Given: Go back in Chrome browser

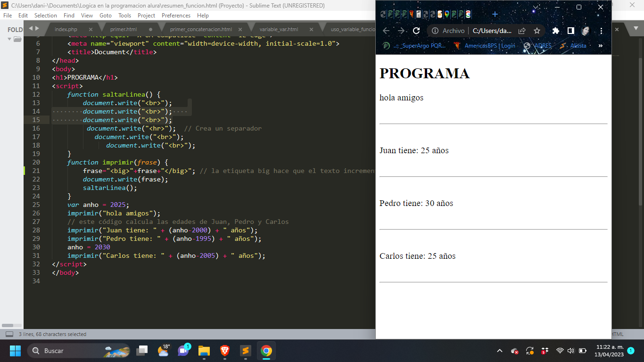Looking at the screenshot, I should point(386,31).
